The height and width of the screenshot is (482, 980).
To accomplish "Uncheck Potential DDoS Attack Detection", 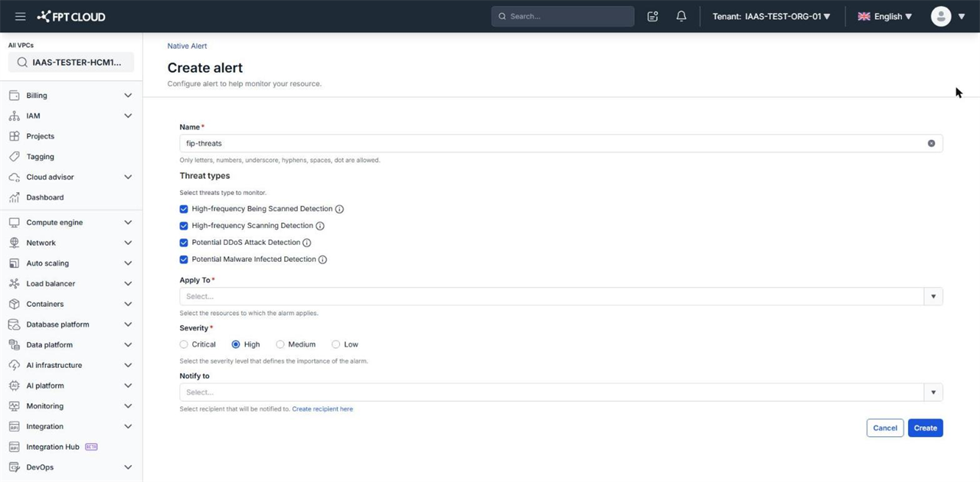I will tap(184, 243).
